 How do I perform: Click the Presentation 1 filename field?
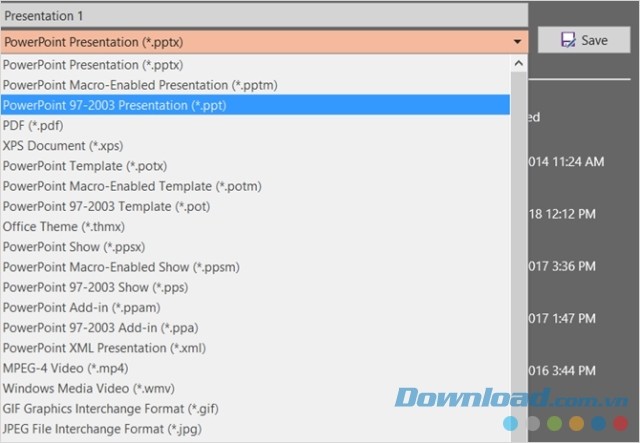pos(264,16)
